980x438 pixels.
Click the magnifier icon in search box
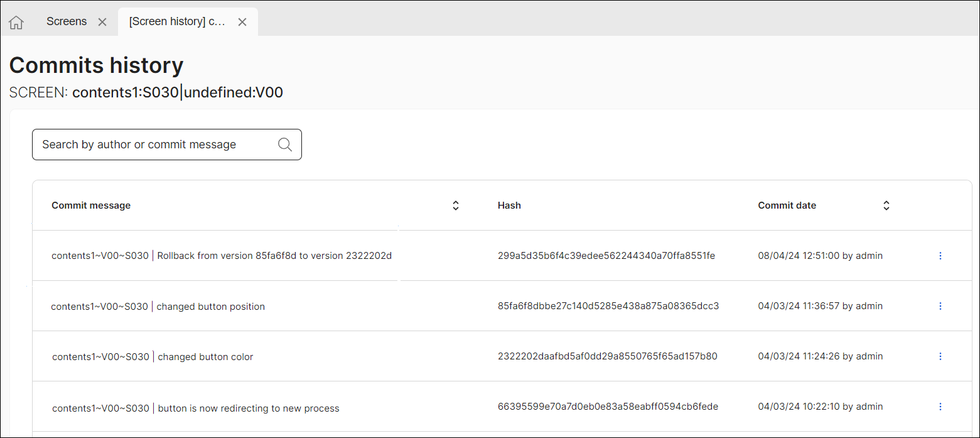(284, 145)
